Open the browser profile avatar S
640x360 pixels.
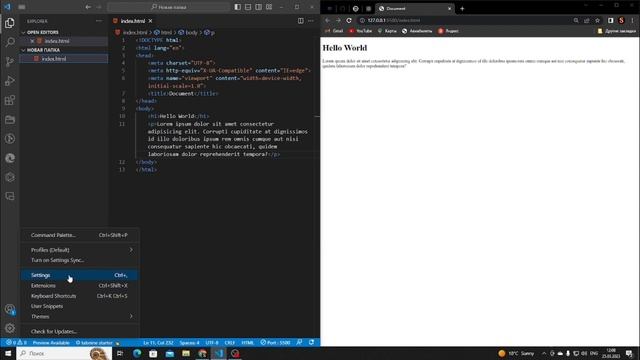[621, 20]
